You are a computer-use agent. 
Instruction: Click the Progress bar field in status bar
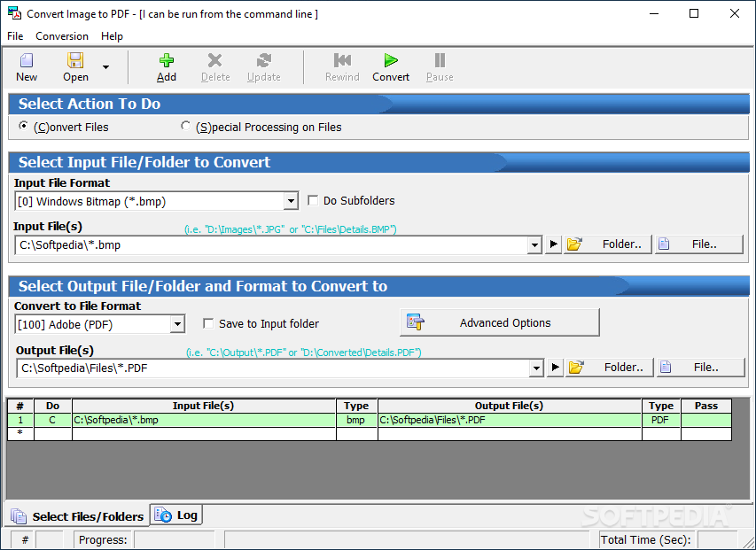(x=174, y=540)
